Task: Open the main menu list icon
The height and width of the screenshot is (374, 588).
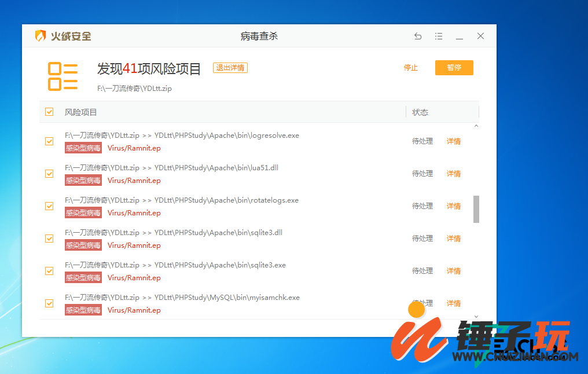Action: [438, 36]
